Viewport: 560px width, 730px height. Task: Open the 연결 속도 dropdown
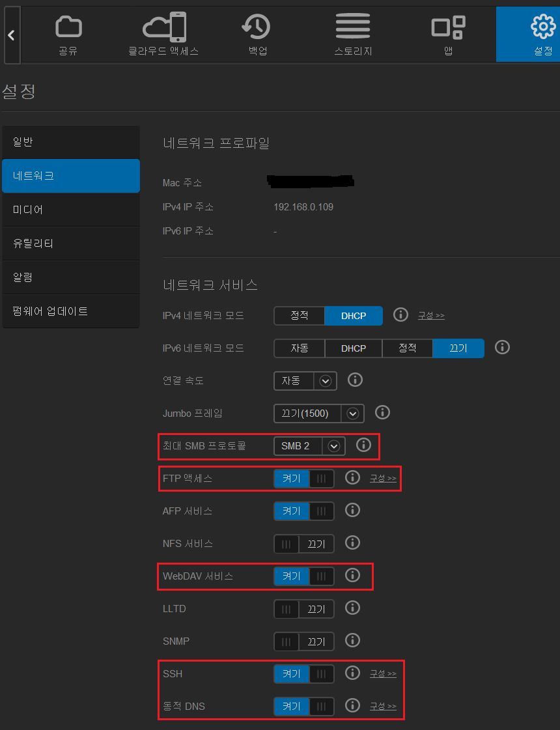(x=325, y=381)
